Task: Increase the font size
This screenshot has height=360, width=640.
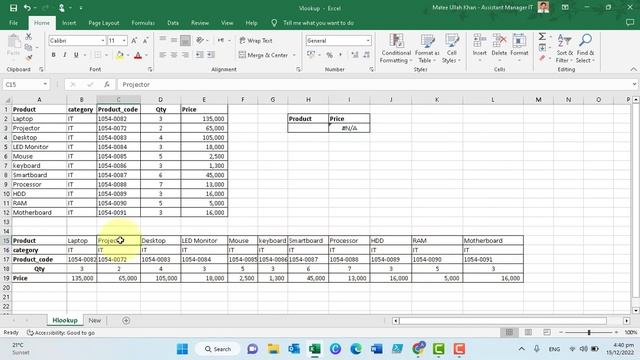Action: click(x=134, y=40)
